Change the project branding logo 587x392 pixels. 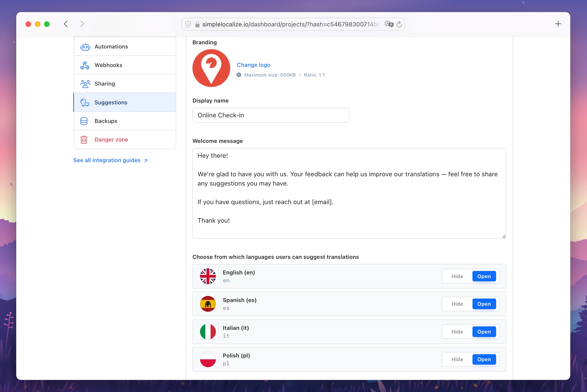253,65
